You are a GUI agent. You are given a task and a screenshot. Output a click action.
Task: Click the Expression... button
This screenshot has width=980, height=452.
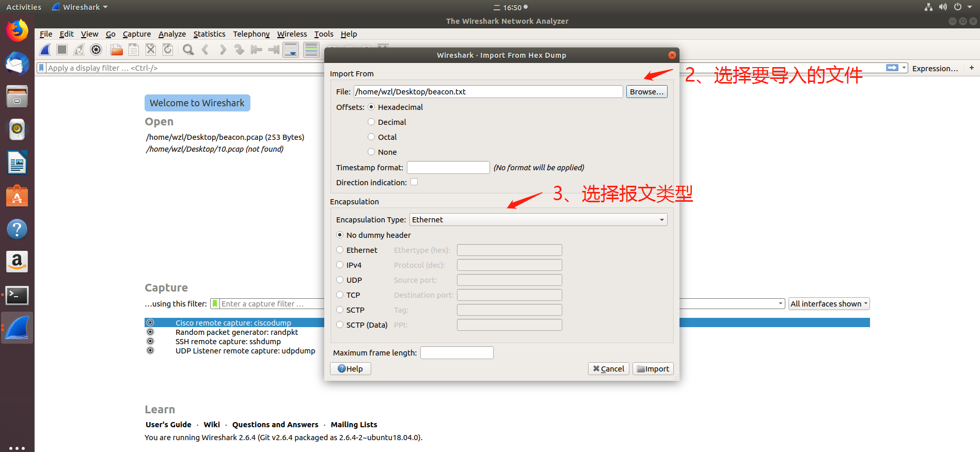click(x=935, y=68)
